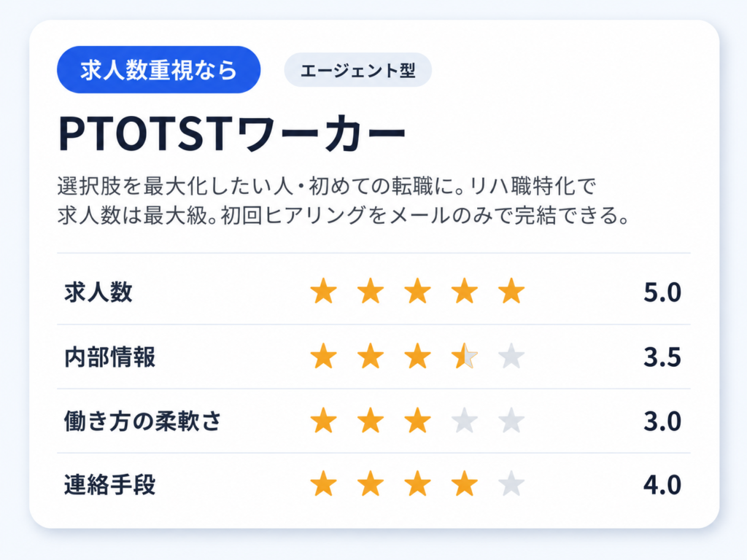
Task: Select the 働き方の柔軟さ row label
Action: (x=142, y=421)
